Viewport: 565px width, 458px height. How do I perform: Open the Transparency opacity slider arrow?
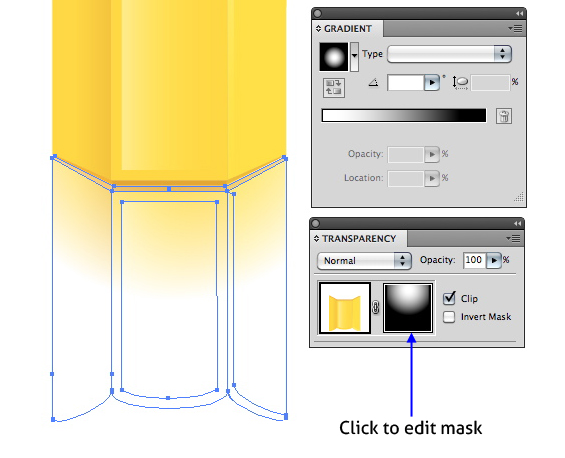pos(494,260)
